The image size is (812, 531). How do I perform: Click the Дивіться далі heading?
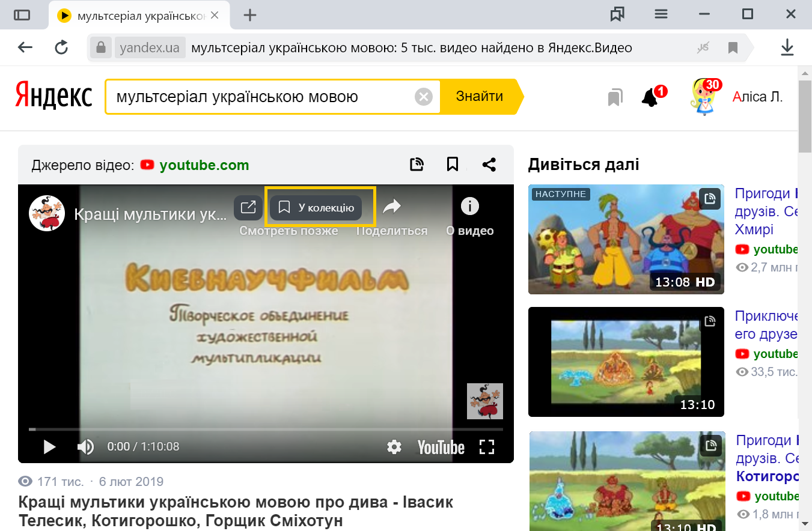(x=584, y=165)
